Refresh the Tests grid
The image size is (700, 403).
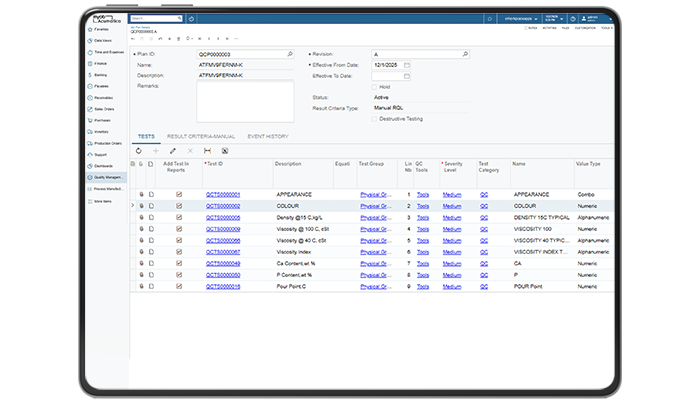[x=139, y=151]
